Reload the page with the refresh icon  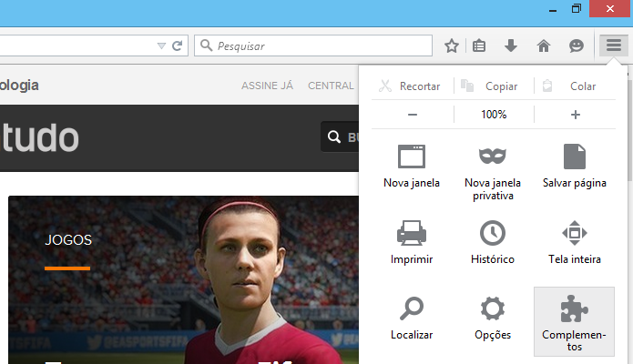(x=178, y=45)
